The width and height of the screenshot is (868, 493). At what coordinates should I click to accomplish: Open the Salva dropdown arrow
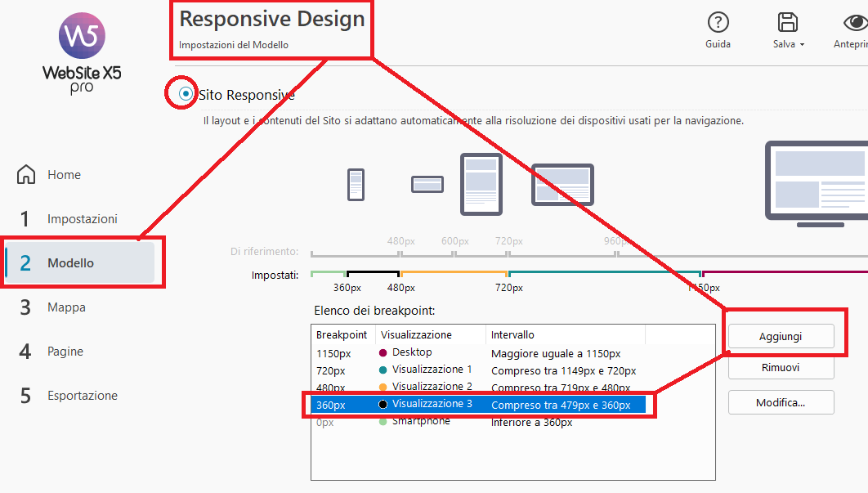802,45
